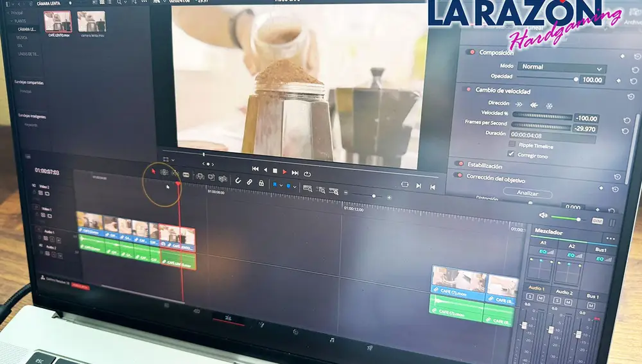
Task: Collapse the Principal bin tree
Action: (x=7, y=13)
